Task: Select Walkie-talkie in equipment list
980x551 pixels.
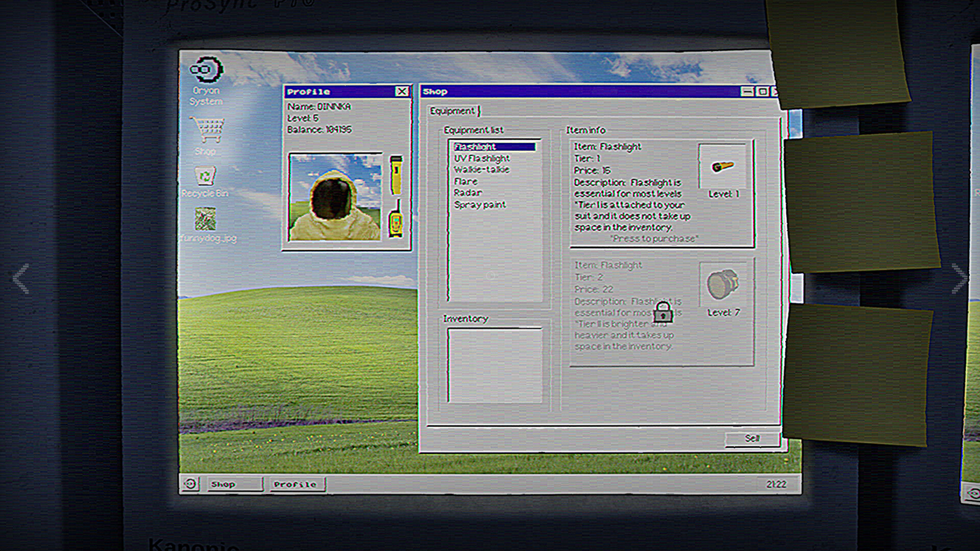Action: pyautogui.click(x=481, y=169)
